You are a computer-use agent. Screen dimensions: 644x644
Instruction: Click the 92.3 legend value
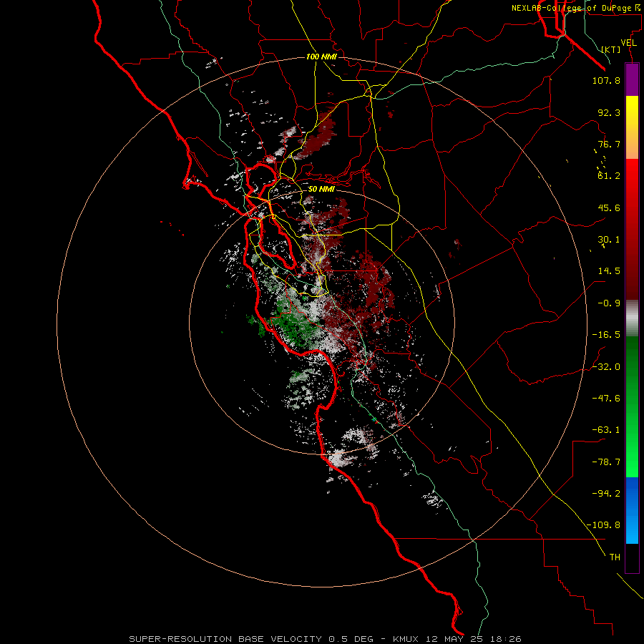coord(609,112)
